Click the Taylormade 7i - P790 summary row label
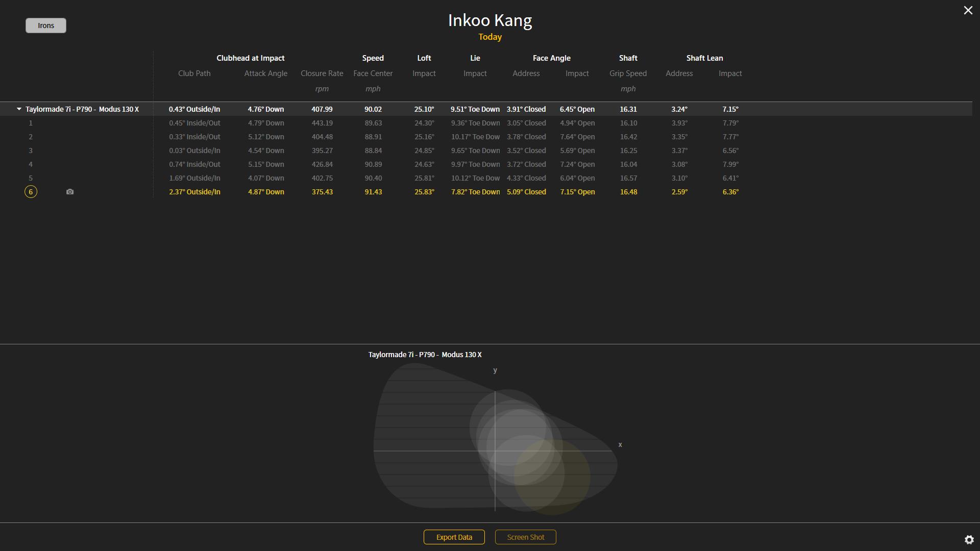The image size is (980, 551). 82,109
